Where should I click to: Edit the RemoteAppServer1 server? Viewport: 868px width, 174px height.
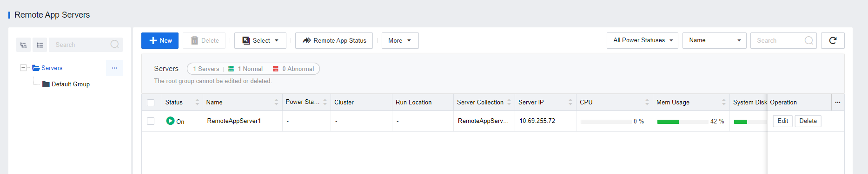coord(783,121)
